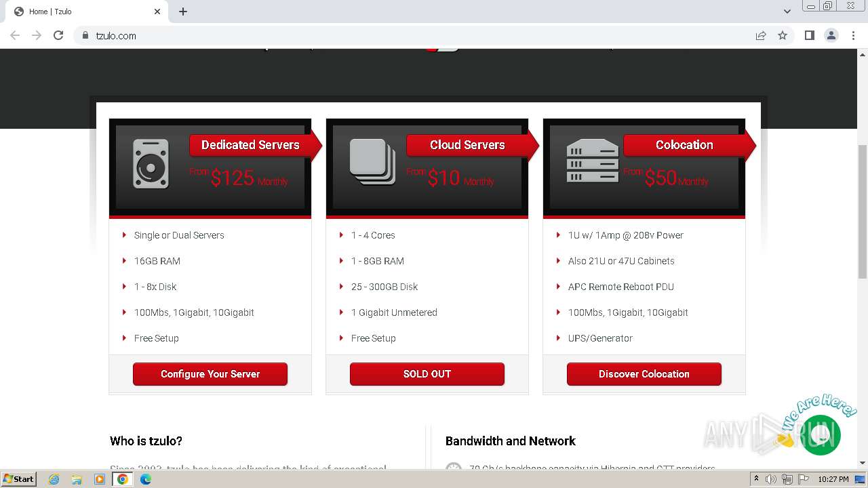Click the 10:27 PM taskbar clock
Viewport: 868px width, 488px height.
click(833, 479)
